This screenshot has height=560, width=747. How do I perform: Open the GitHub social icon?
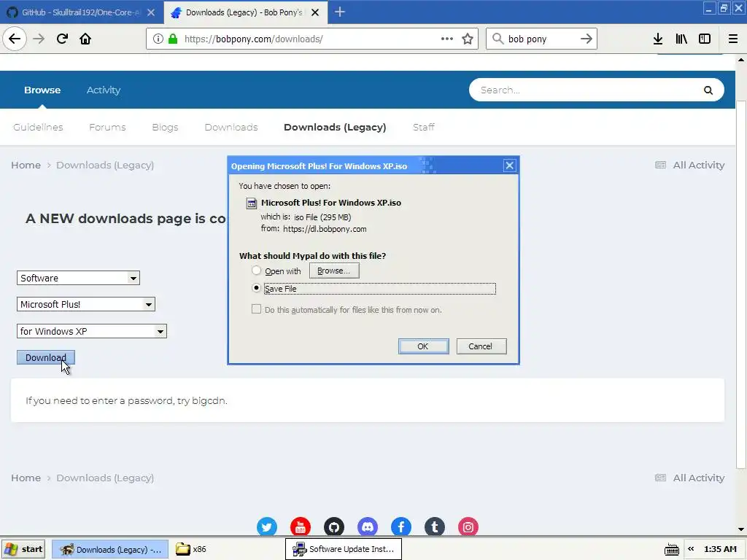point(334,527)
